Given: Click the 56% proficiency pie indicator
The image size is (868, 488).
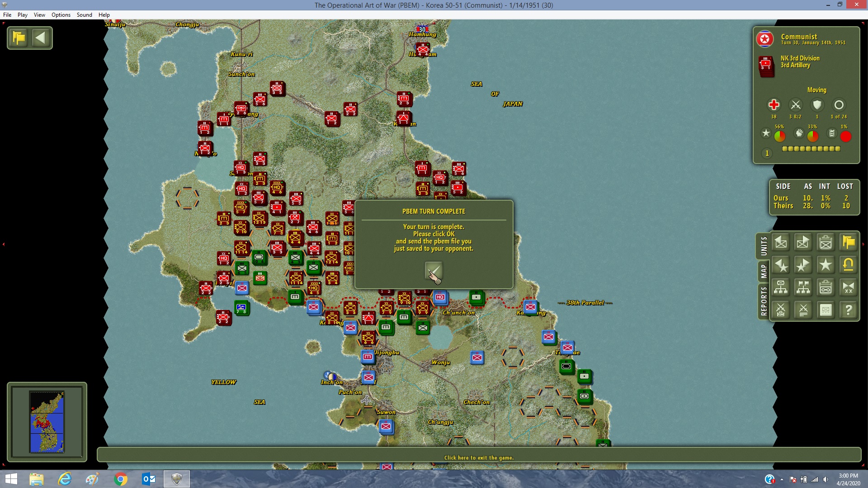Looking at the screenshot, I should (780, 136).
